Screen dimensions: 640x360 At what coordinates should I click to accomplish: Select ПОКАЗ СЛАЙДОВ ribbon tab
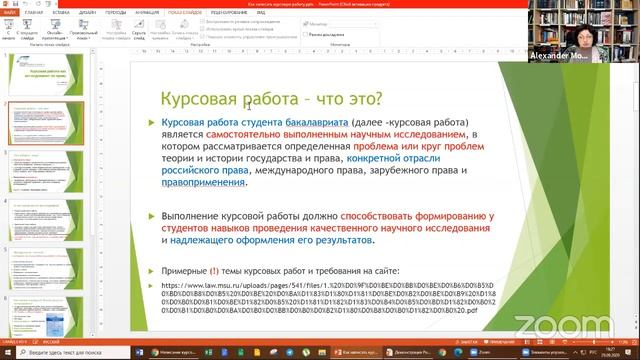coord(185,13)
